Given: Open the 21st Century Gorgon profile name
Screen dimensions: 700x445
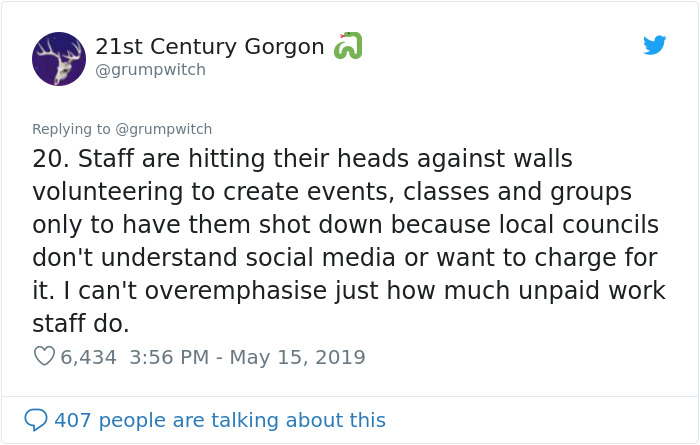Looking at the screenshot, I should coord(210,46).
